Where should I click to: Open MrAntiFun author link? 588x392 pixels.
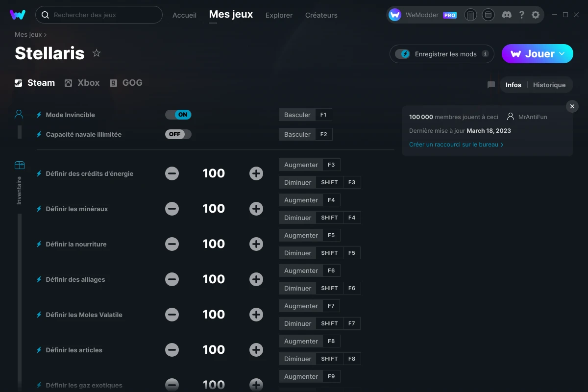[527, 117]
